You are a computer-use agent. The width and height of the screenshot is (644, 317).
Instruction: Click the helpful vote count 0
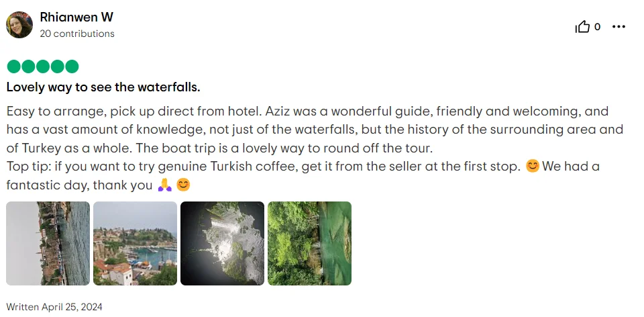597,27
